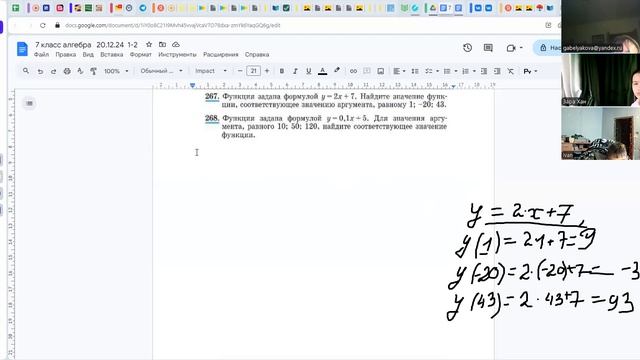Redo the last action
The image size is (640, 360).
coord(53,71)
